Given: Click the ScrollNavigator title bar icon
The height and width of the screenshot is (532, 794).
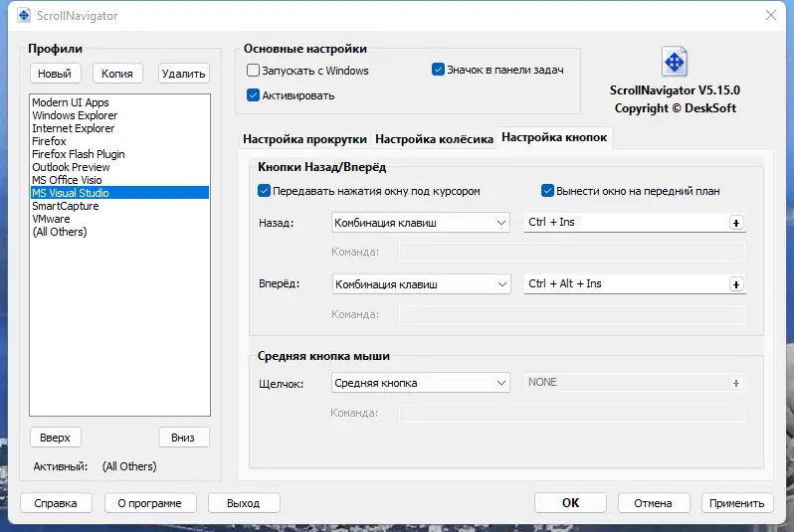Looking at the screenshot, I should (24, 16).
